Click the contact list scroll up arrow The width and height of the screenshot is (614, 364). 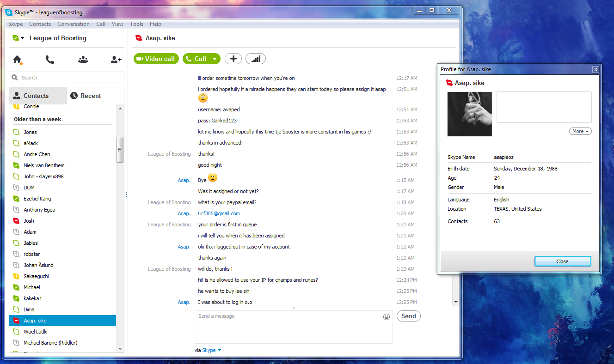coord(120,109)
